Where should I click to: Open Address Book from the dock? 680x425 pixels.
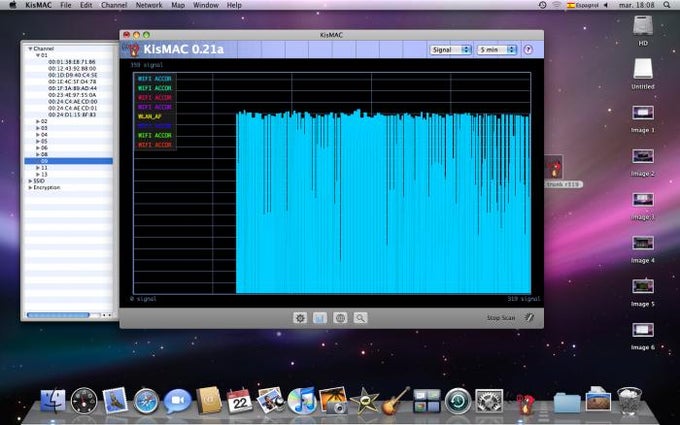209,400
